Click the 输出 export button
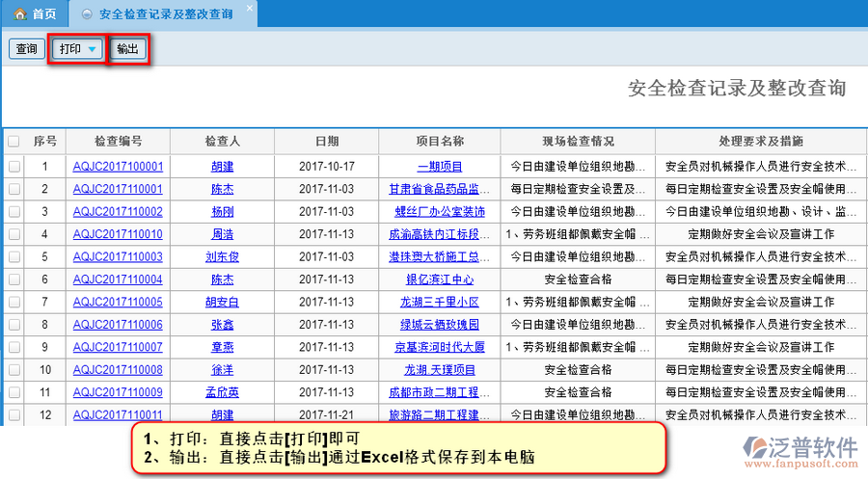Viewport: 868px width, 479px height. [x=127, y=49]
